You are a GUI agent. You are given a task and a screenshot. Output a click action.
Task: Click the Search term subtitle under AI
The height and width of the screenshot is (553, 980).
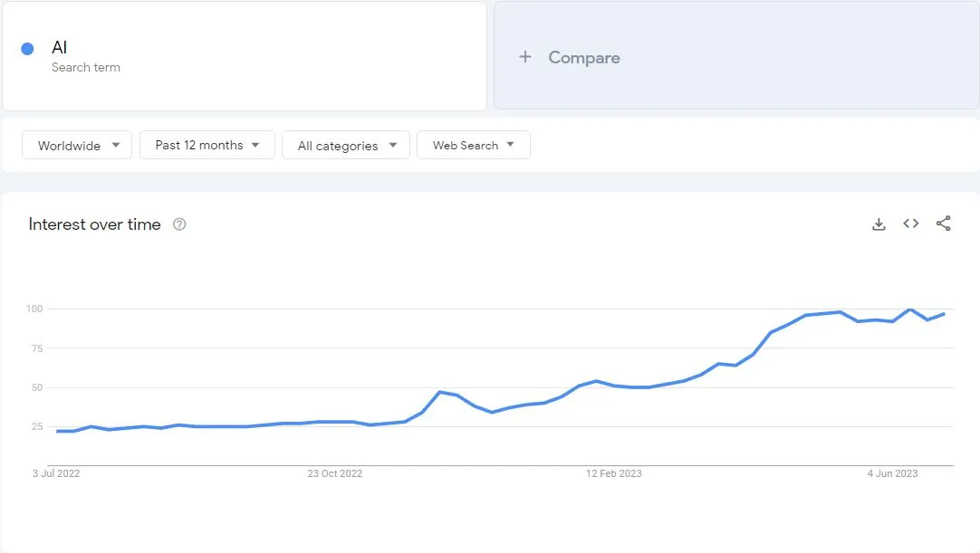tap(86, 68)
